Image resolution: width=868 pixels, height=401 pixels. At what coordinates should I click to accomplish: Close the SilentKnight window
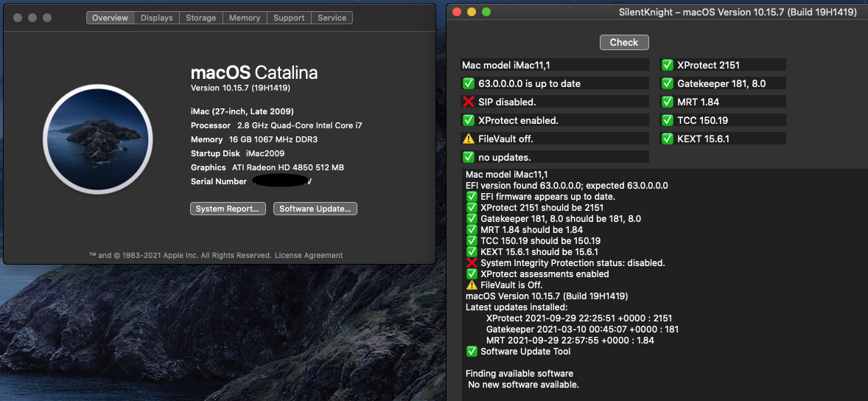(x=458, y=12)
